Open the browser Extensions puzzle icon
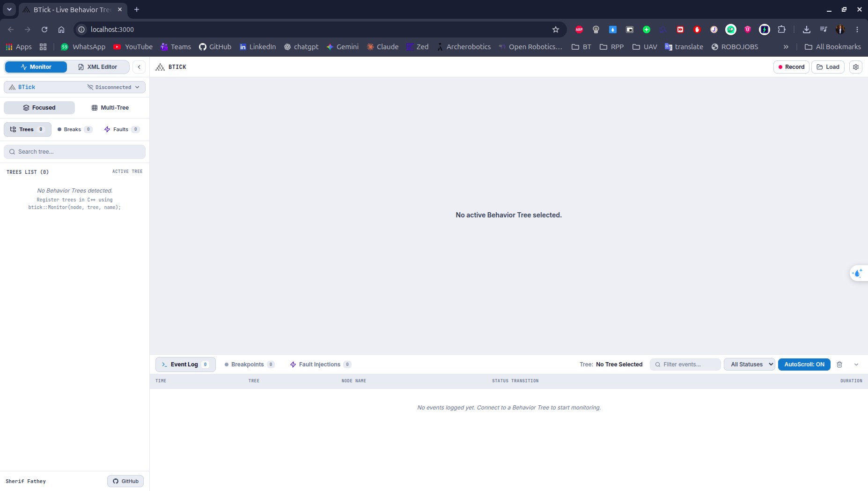This screenshot has height=491, width=868. point(781,30)
